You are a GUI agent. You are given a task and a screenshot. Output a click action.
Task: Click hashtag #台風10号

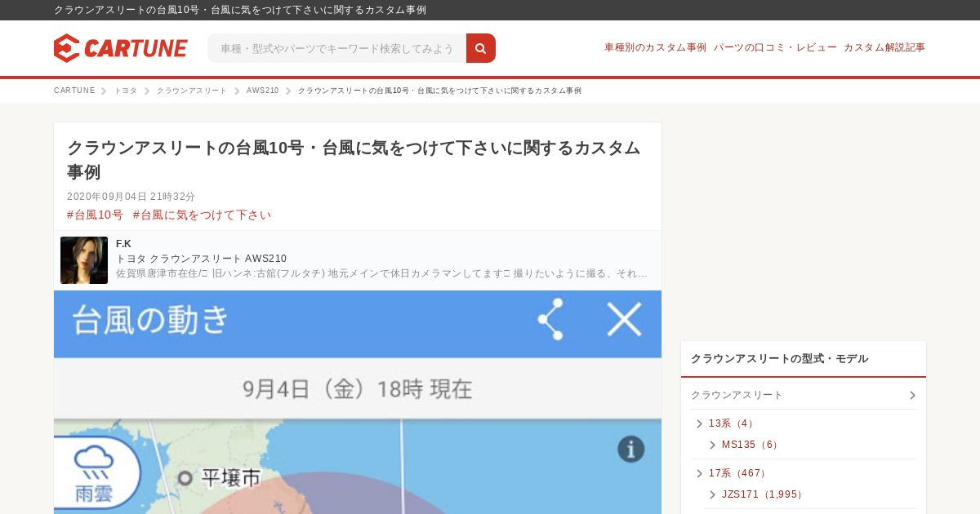(95, 215)
